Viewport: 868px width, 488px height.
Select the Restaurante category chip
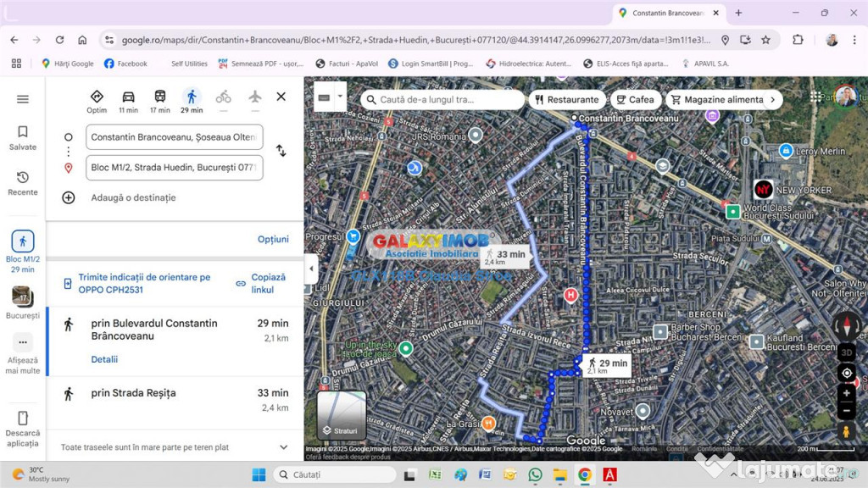(x=566, y=99)
